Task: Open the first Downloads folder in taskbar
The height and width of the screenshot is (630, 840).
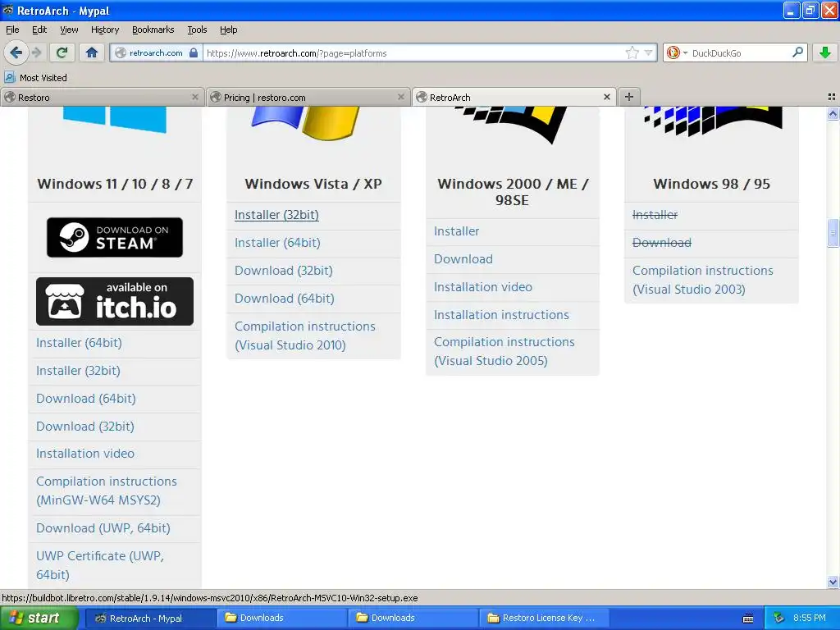Action: 282,618
